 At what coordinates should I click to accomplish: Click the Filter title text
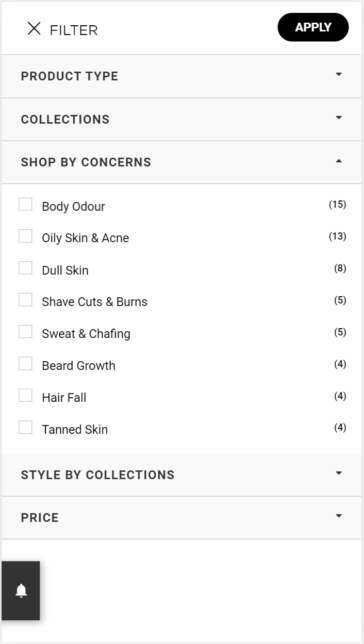point(74,30)
